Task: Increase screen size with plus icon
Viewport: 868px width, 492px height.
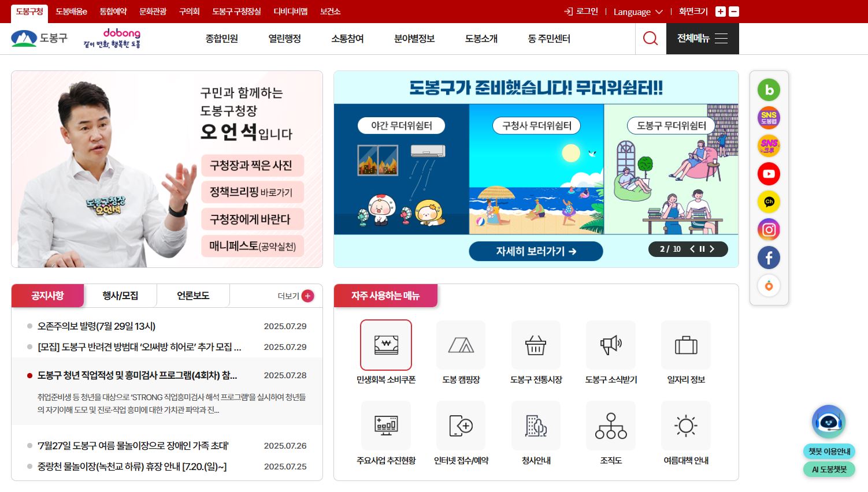Action: [x=720, y=12]
